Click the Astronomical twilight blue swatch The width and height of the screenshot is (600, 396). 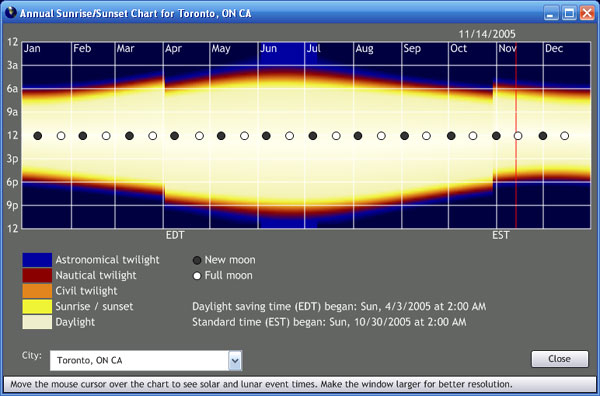coord(37,260)
